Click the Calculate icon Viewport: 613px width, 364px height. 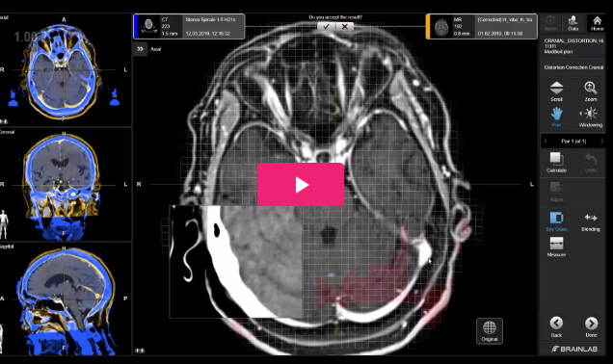tap(556, 162)
